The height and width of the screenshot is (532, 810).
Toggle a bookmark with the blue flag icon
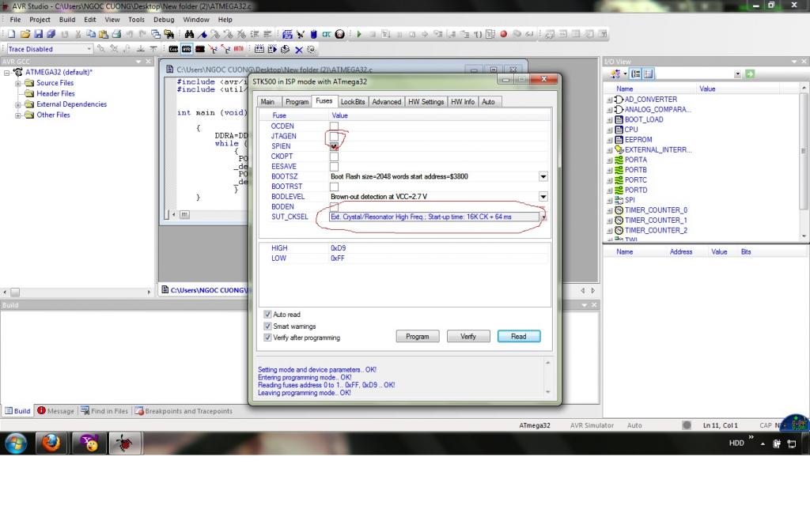tap(202, 34)
